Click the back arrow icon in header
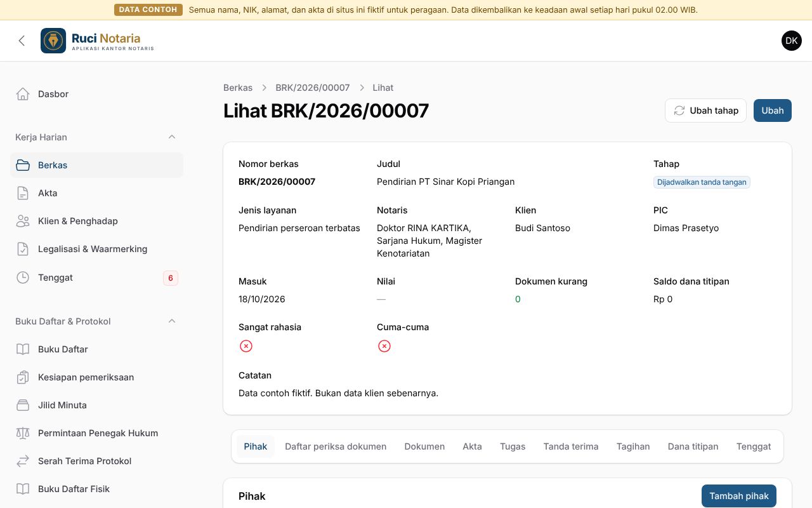Viewport: 812px width, 508px height. point(22,41)
